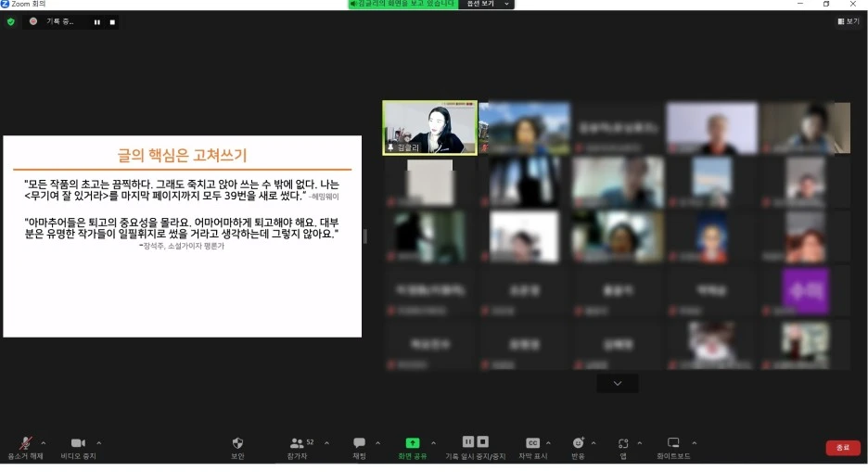Viewport: 868px width, 472px height.
Task: Click the green screen-viewing banner for 김글리
Action: pyautogui.click(x=403, y=4)
